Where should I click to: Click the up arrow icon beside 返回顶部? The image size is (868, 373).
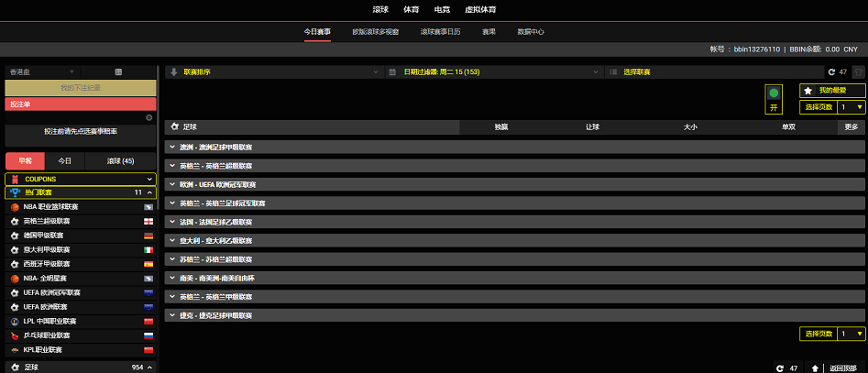[814, 368]
